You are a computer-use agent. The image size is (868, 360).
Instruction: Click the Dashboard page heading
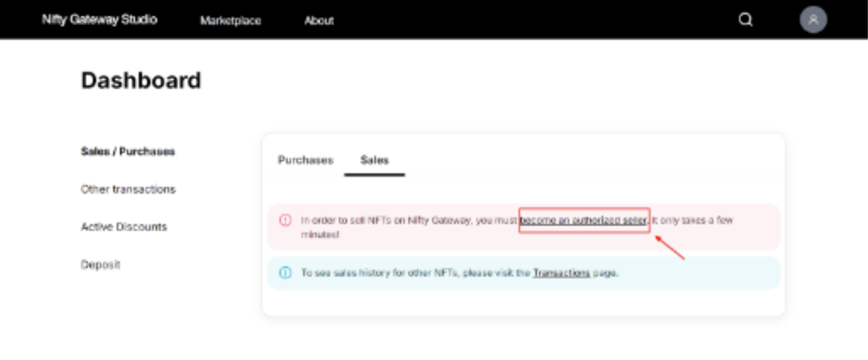141,81
